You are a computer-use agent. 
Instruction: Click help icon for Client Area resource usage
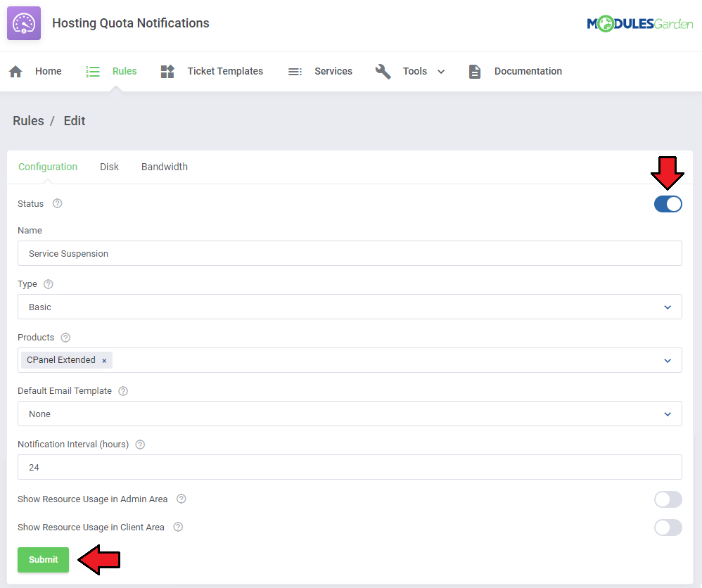click(178, 527)
